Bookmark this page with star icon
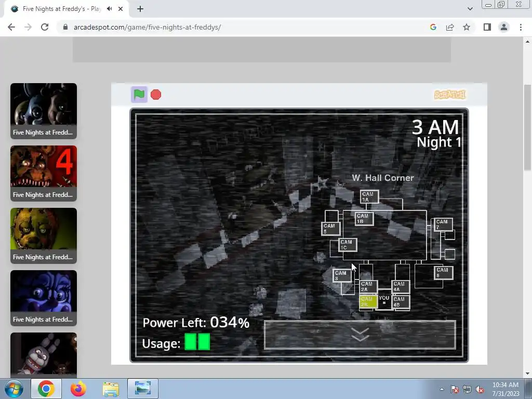This screenshot has width=532, height=399. (x=467, y=27)
